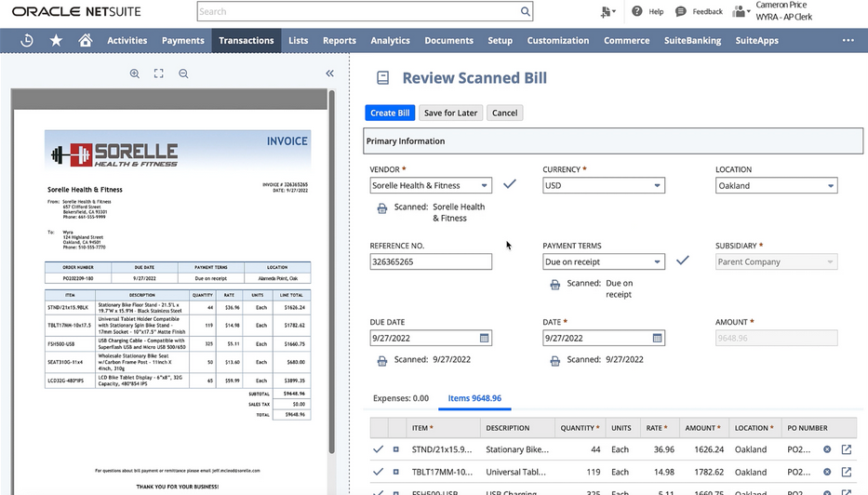Click the Due Date input field

(431, 338)
